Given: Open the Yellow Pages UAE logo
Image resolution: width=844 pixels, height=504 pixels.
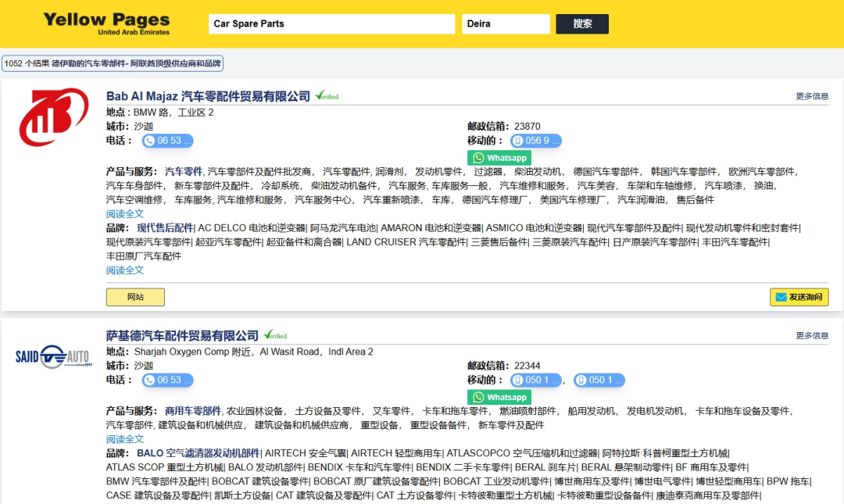Looking at the screenshot, I should point(106,23).
